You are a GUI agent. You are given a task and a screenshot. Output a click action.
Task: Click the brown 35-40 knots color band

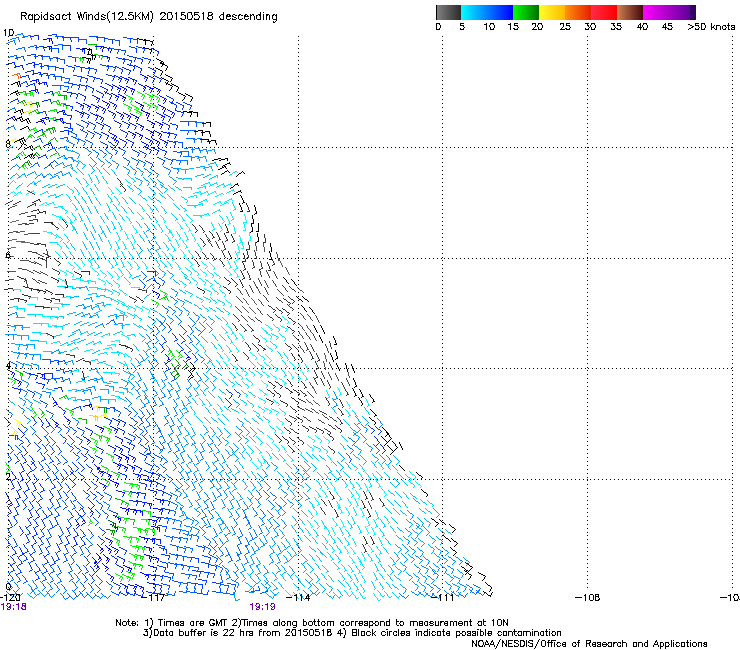(630, 12)
